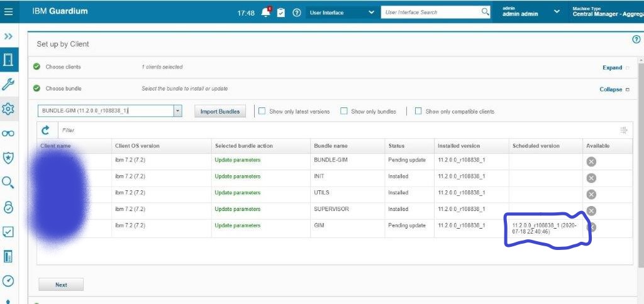Enable Show only latest versions

click(262, 111)
